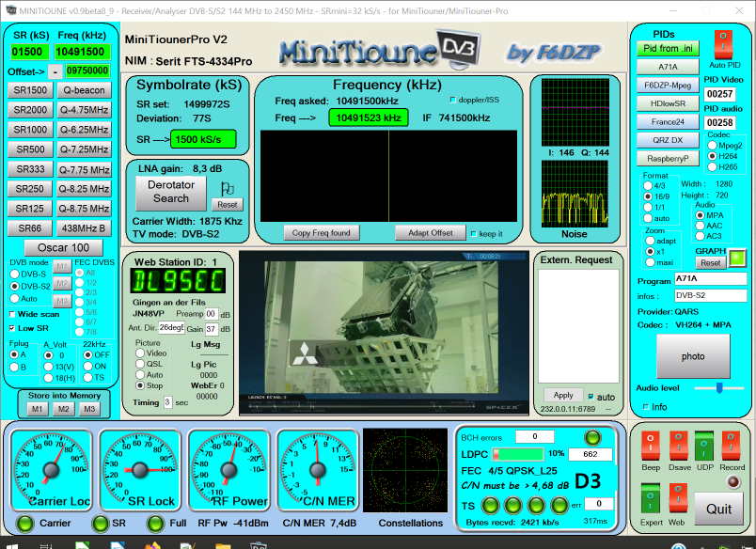Flip the UDP rocker switch
Screen dimensions: 756x549
703,447
